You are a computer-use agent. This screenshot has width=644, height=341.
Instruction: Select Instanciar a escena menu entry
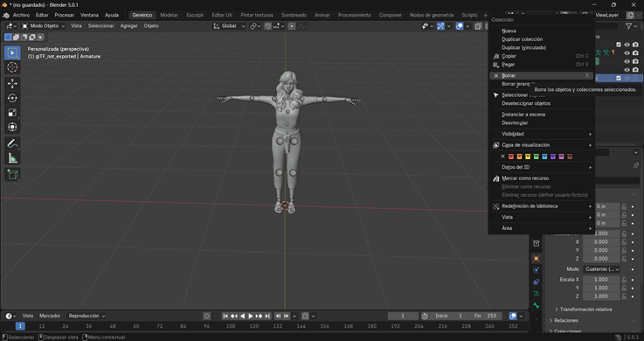541,115
